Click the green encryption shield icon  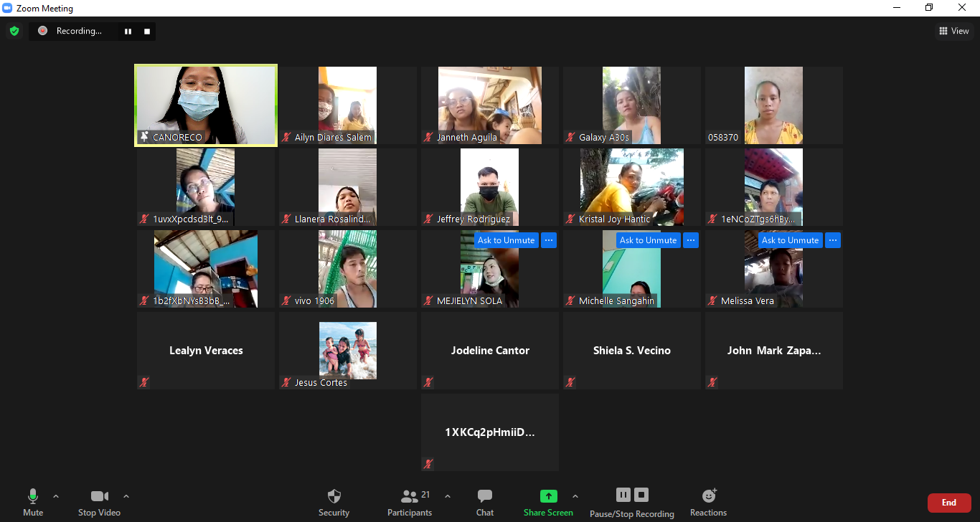14,31
